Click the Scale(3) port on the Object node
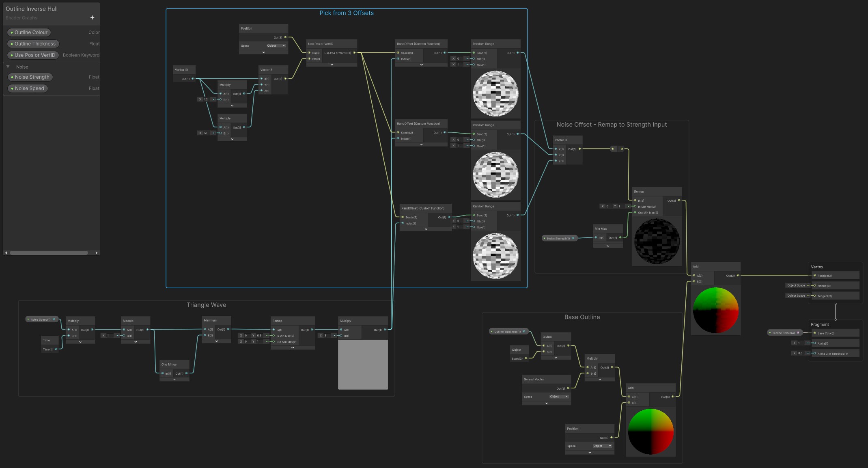The image size is (868, 468). [526, 358]
